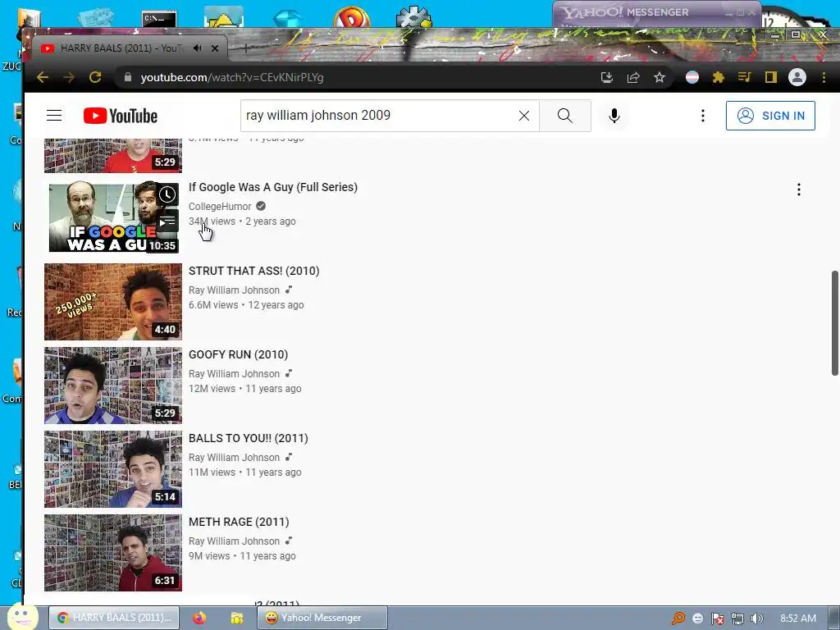The image size is (840, 630).
Task: Click the lock site-info icon
Action: click(128, 78)
